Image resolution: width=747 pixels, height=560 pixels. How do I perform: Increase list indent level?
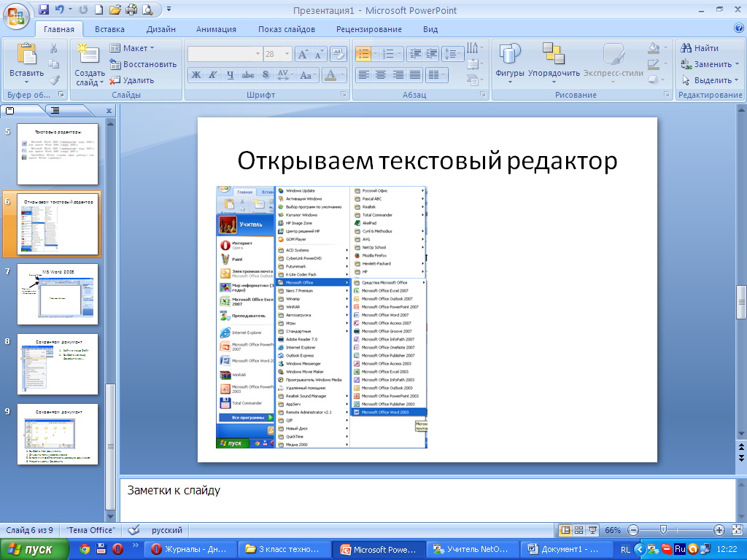[431, 54]
